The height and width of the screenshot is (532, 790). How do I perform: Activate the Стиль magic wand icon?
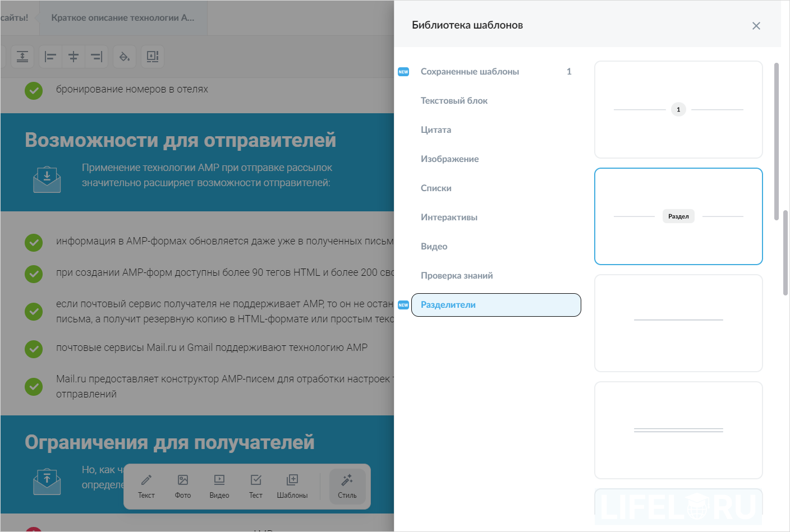347,485
